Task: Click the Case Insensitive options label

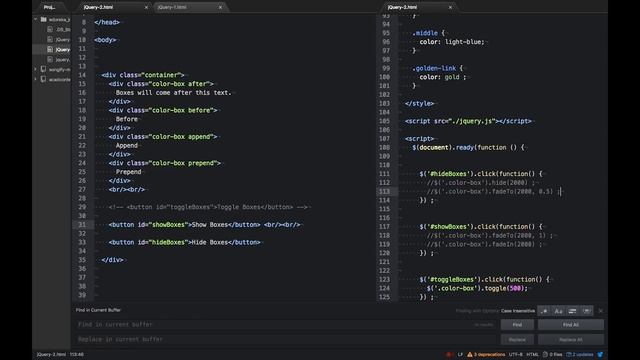Action: pos(518,311)
